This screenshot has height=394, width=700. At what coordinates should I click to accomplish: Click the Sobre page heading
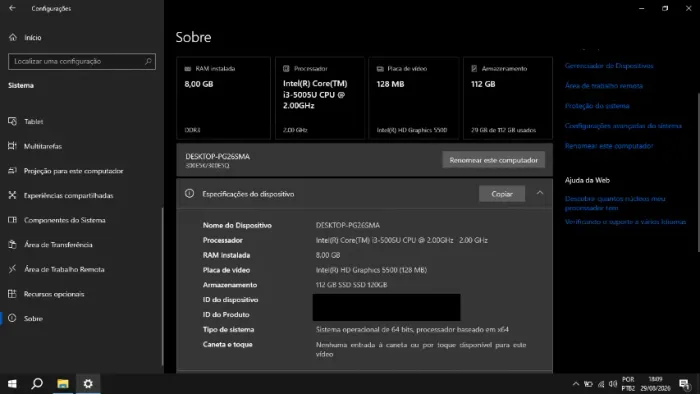pyautogui.click(x=193, y=37)
